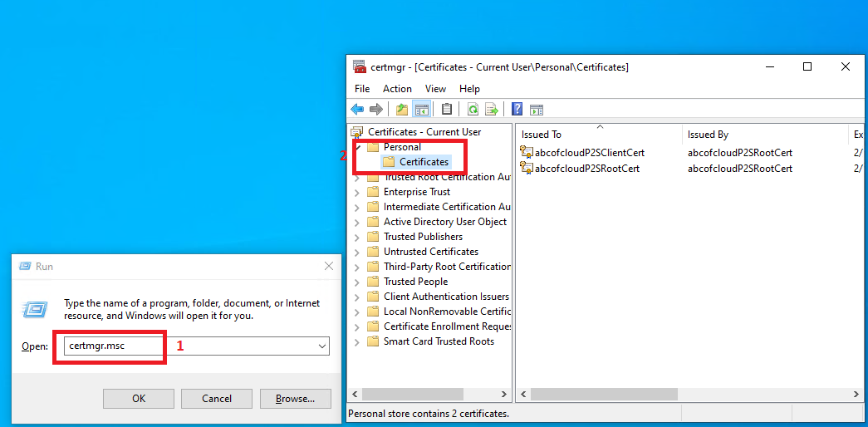Click the Trusted People folder icon
This screenshot has height=427, width=868.
(373, 282)
